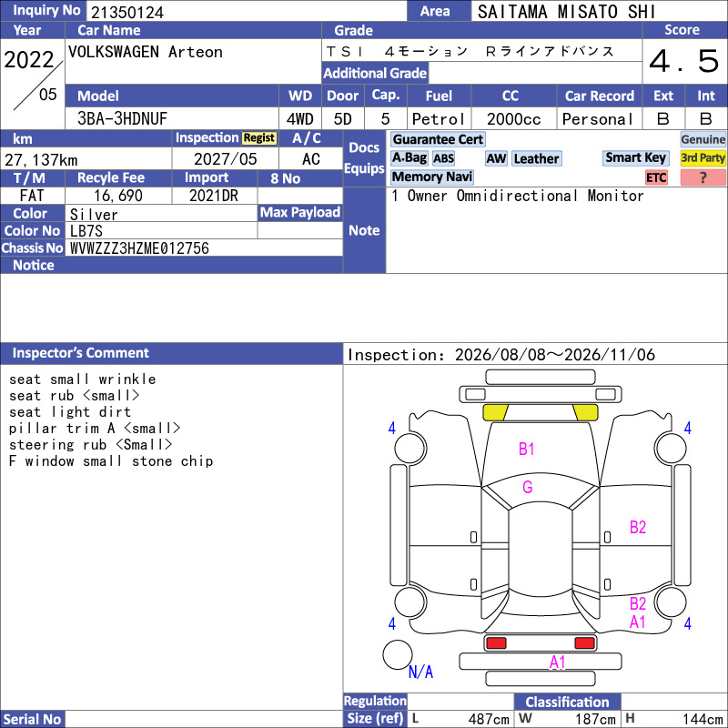Image resolution: width=728 pixels, height=728 pixels.
Task: Click the yellow Regist tag
Action: pos(259,138)
